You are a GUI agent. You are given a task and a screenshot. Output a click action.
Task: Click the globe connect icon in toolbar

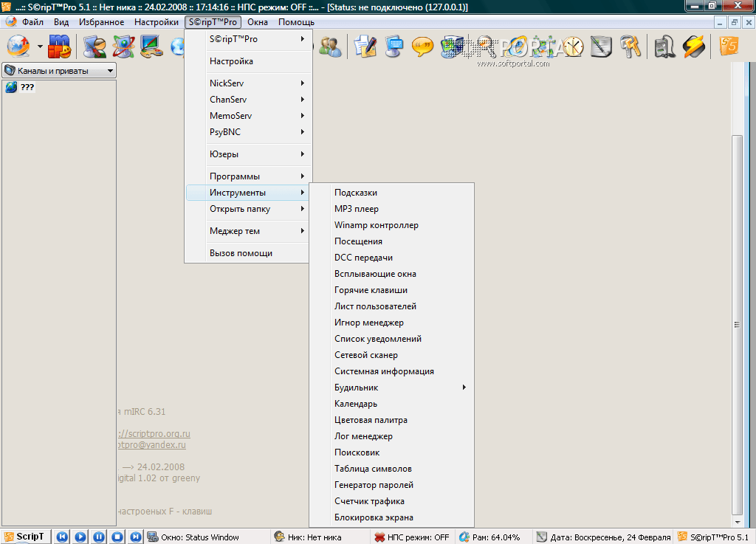tap(18, 47)
